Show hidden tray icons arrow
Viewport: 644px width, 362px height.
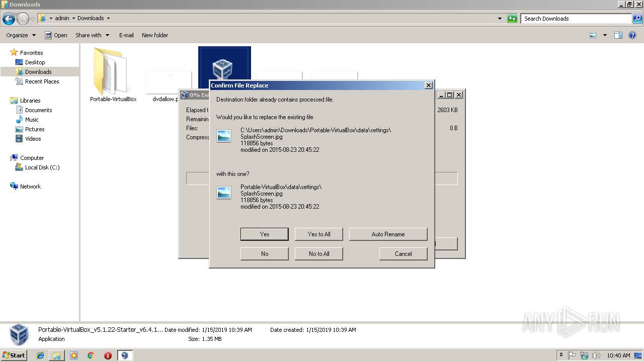tap(561, 355)
